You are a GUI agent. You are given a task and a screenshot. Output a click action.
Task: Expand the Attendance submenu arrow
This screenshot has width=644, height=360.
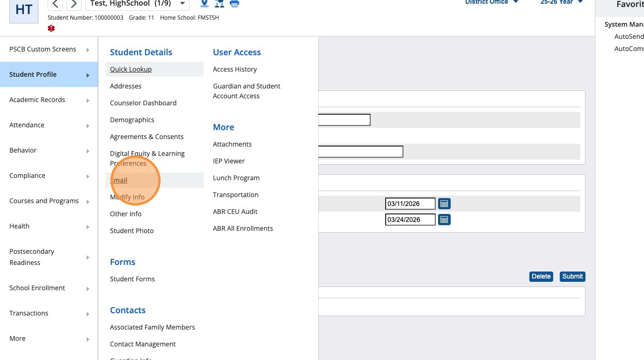point(88,125)
